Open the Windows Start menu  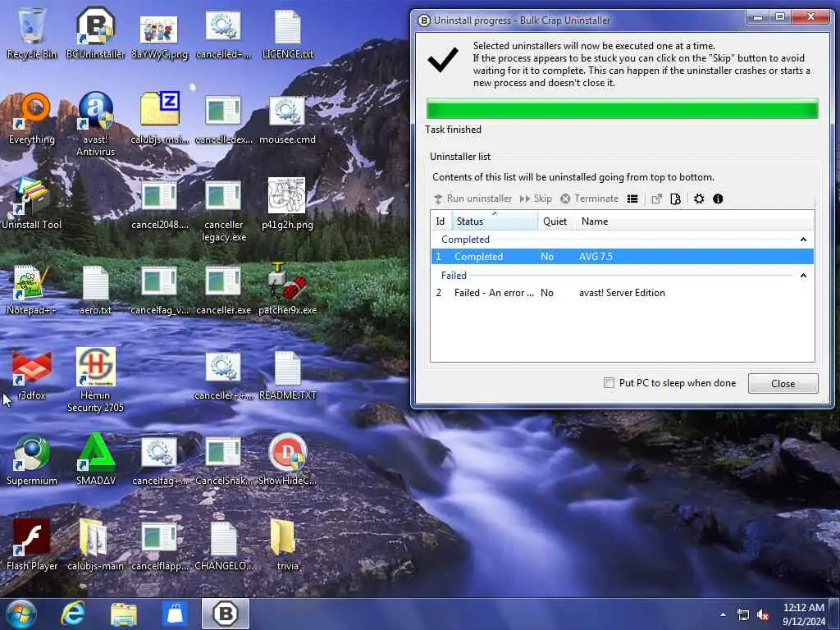coord(21,614)
